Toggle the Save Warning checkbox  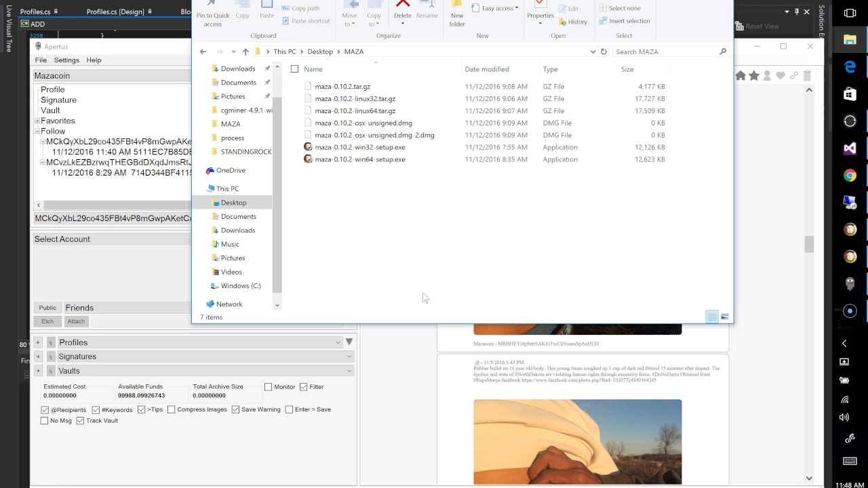coord(235,409)
